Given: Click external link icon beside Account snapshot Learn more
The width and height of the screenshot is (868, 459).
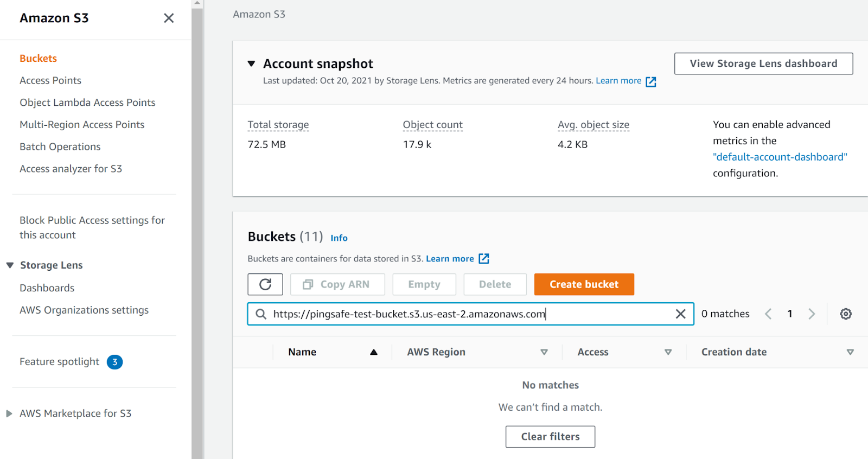Looking at the screenshot, I should coord(651,82).
